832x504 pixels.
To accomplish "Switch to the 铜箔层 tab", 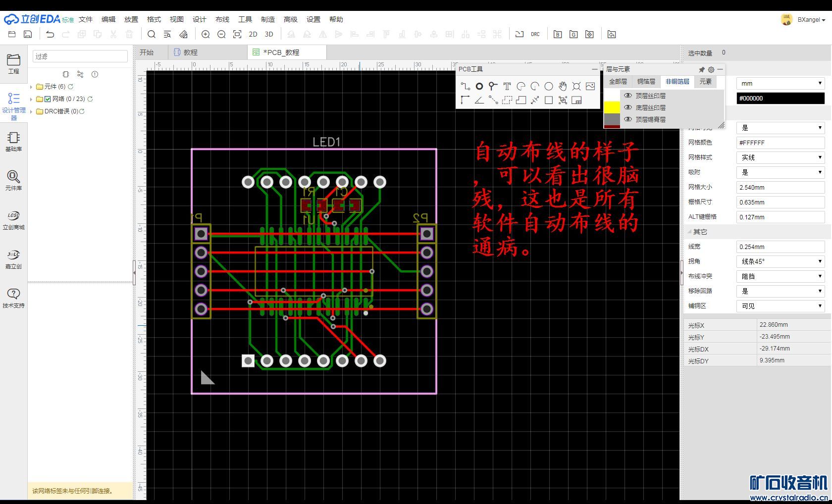I will [646, 82].
